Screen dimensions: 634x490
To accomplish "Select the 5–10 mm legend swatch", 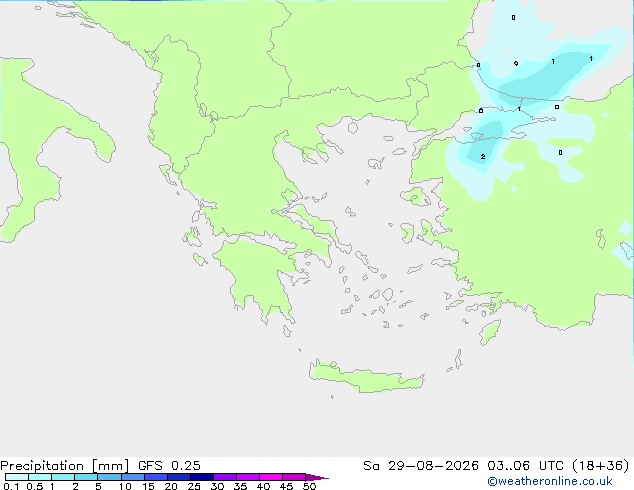I will click(109, 477).
